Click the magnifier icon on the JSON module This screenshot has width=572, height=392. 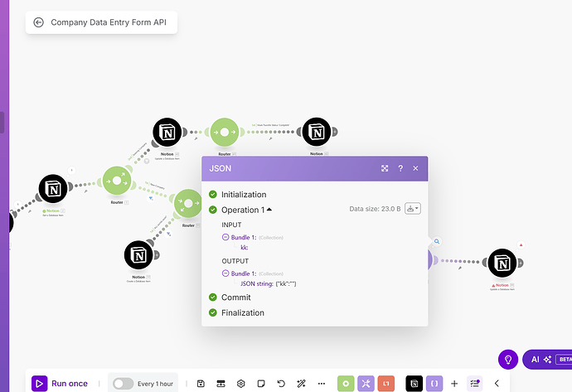point(437,241)
